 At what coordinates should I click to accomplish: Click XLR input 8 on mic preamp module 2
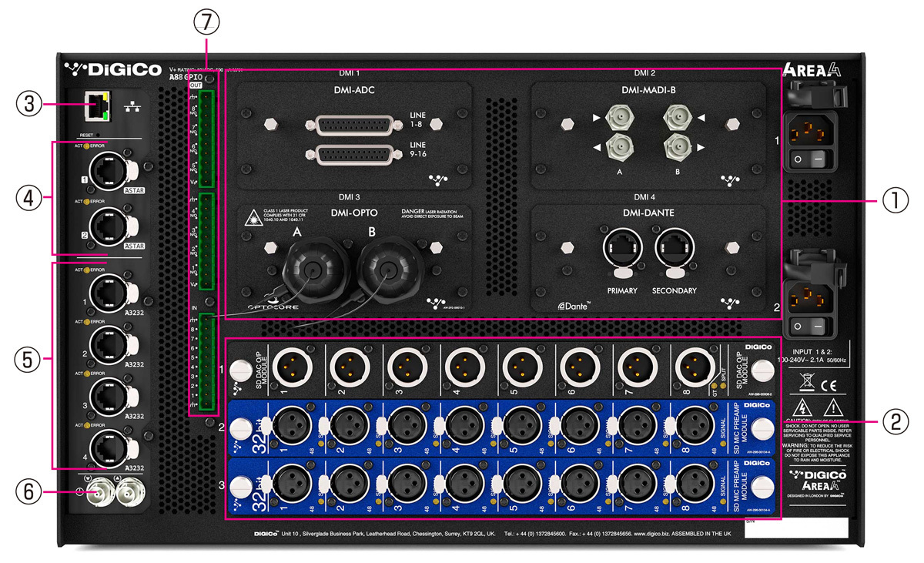(x=691, y=425)
